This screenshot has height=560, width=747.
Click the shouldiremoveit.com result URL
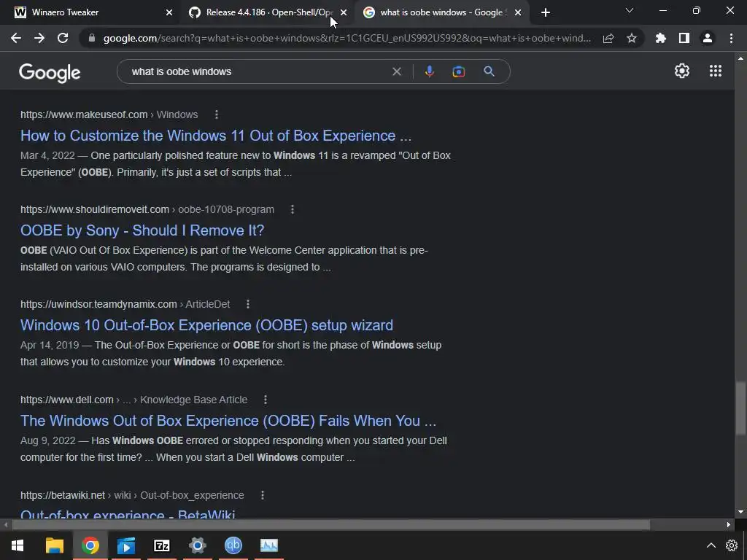click(x=95, y=209)
